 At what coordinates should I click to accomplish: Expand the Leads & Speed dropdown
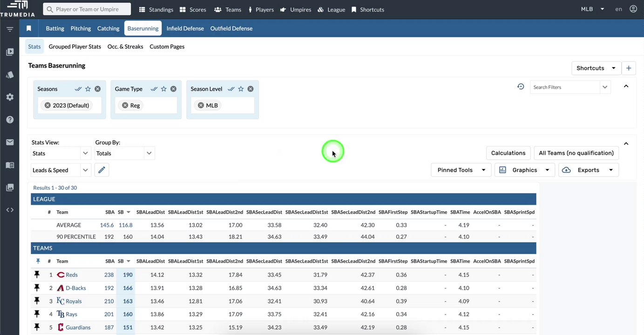[61, 170]
